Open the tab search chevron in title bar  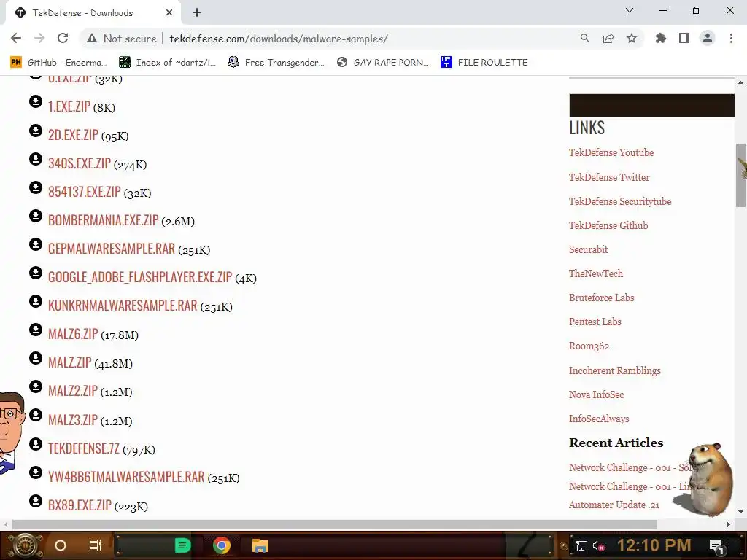630,10
